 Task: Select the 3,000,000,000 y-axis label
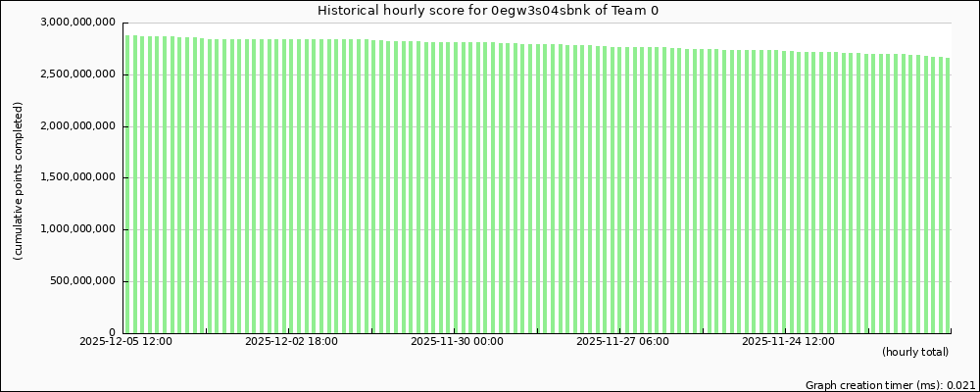point(78,23)
